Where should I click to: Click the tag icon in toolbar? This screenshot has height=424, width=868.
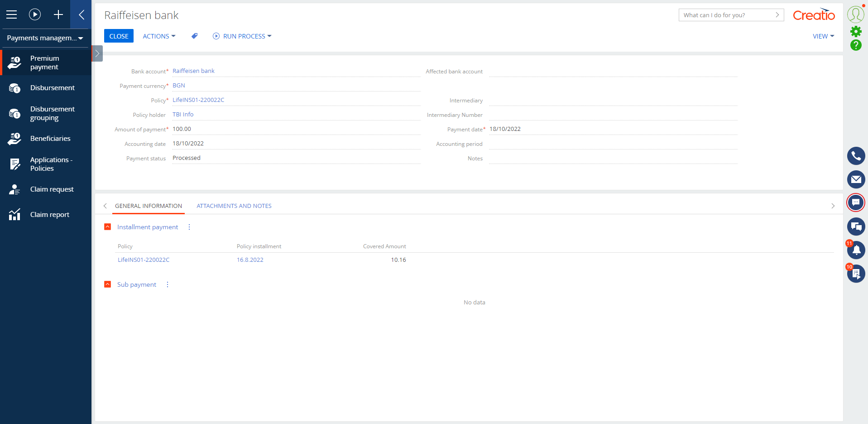194,36
